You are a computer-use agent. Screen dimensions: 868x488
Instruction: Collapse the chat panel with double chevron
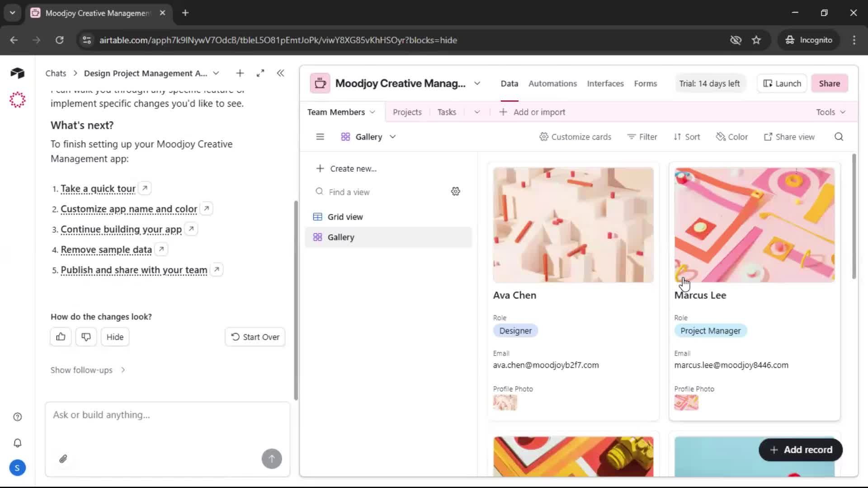tap(280, 73)
